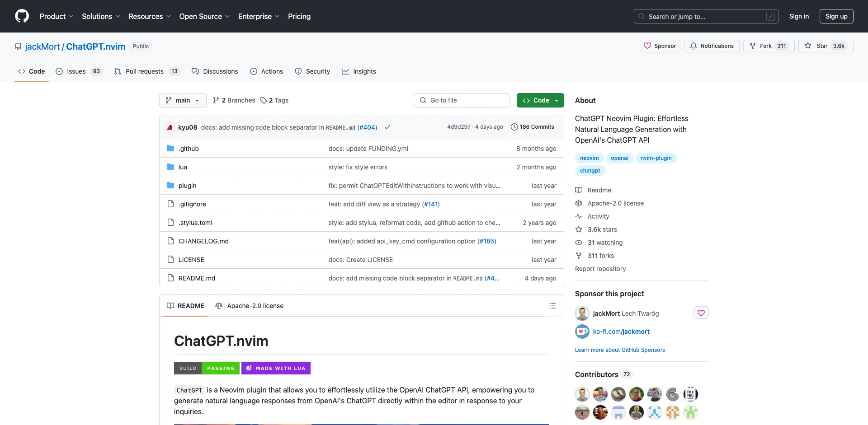Open the Issues tab
This screenshot has width=868, height=425.
pos(79,71)
